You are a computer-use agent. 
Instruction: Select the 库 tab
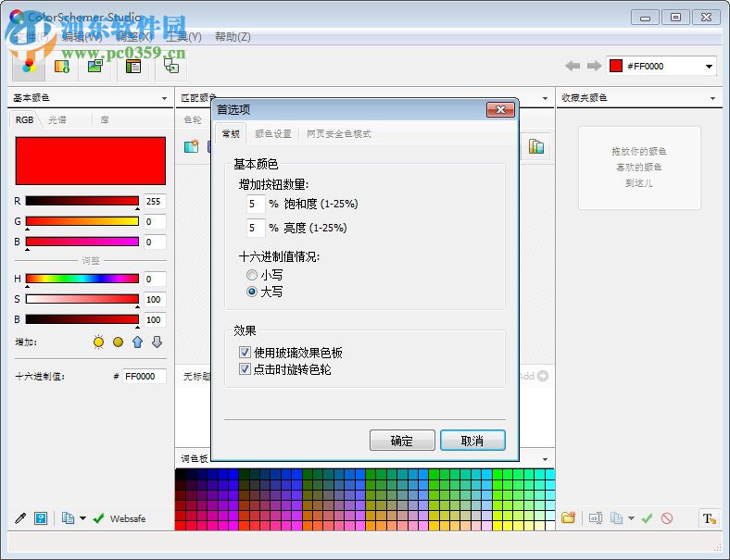coord(105,119)
